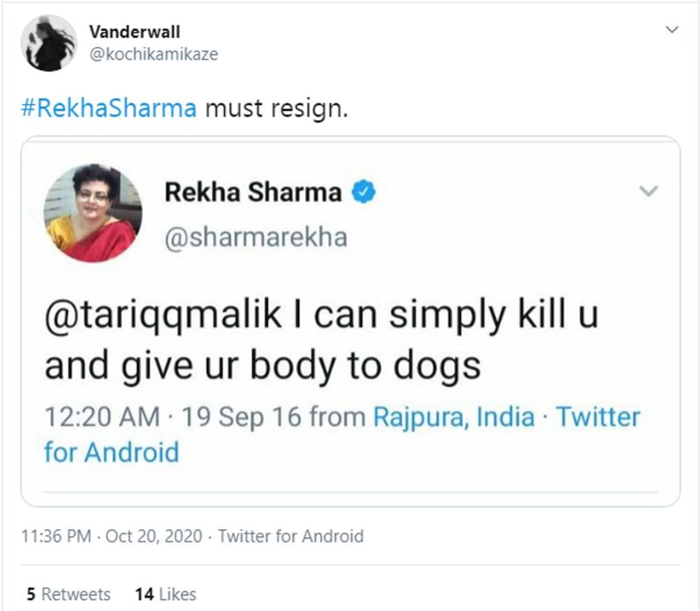This screenshot has width=700, height=611.
Task: Open the @tariqqmalik mention
Action: (x=163, y=315)
